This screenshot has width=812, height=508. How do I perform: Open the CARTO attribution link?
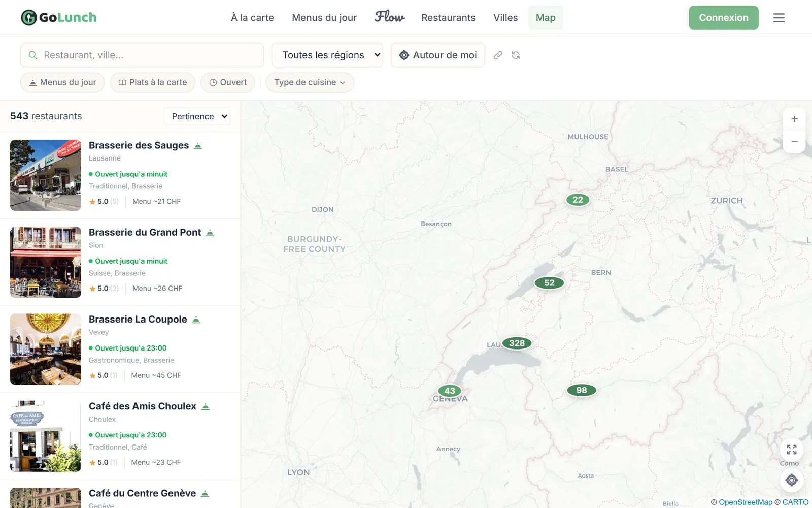click(x=795, y=502)
